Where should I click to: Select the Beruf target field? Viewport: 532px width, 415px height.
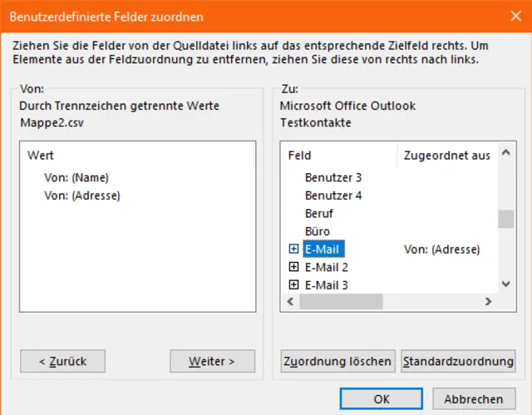tap(319, 214)
